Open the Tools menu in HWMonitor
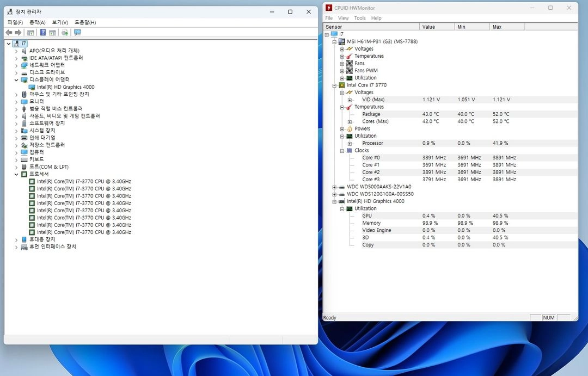588x376 pixels. 360,18
